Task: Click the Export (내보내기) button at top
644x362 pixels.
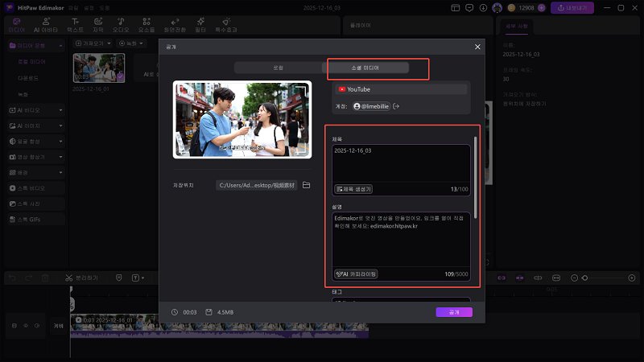Action: point(572,8)
